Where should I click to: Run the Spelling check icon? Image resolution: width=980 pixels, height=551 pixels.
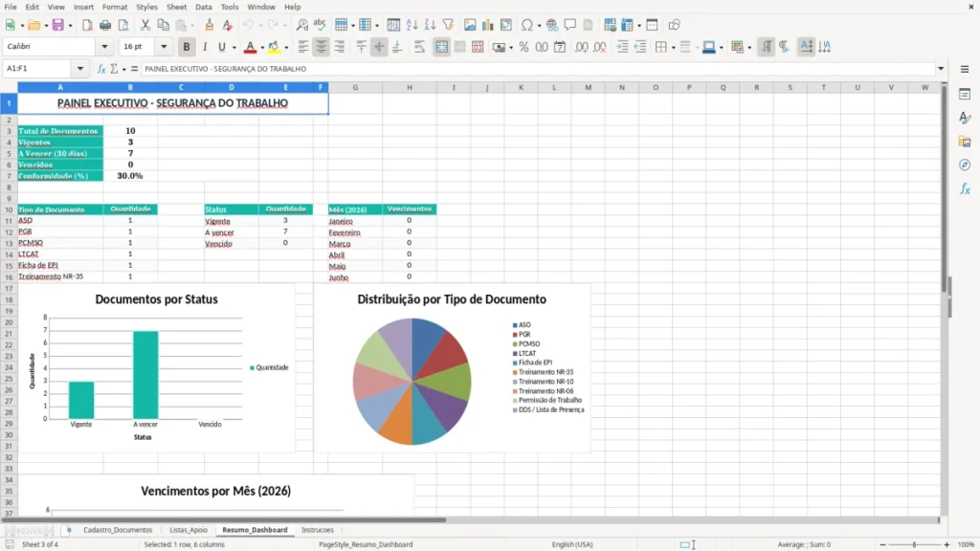click(320, 25)
